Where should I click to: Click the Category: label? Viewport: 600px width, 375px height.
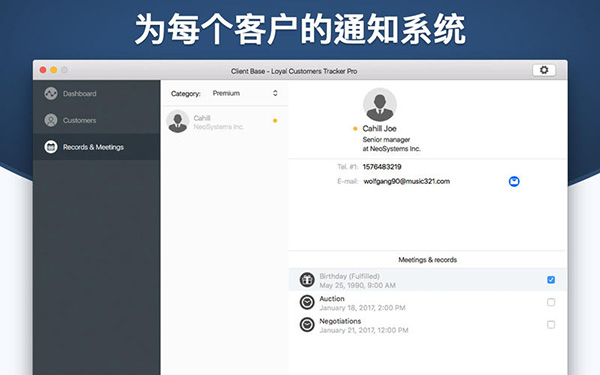click(186, 94)
